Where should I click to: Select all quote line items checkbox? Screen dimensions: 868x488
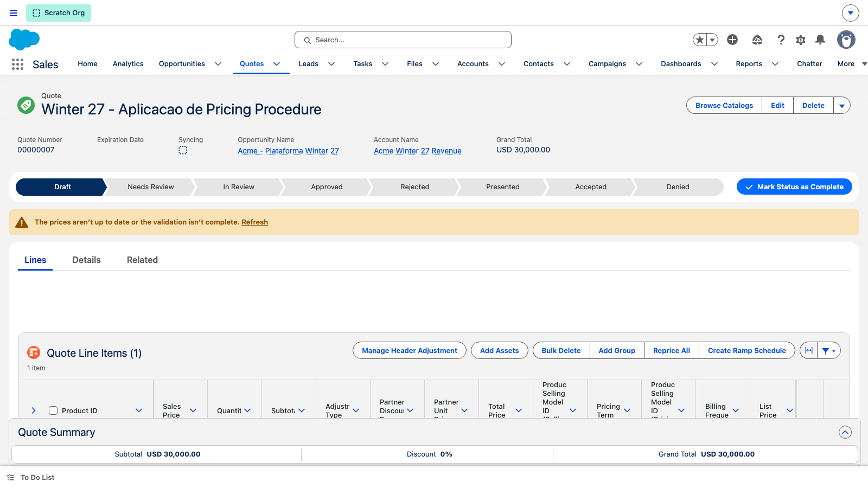pos(53,410)
